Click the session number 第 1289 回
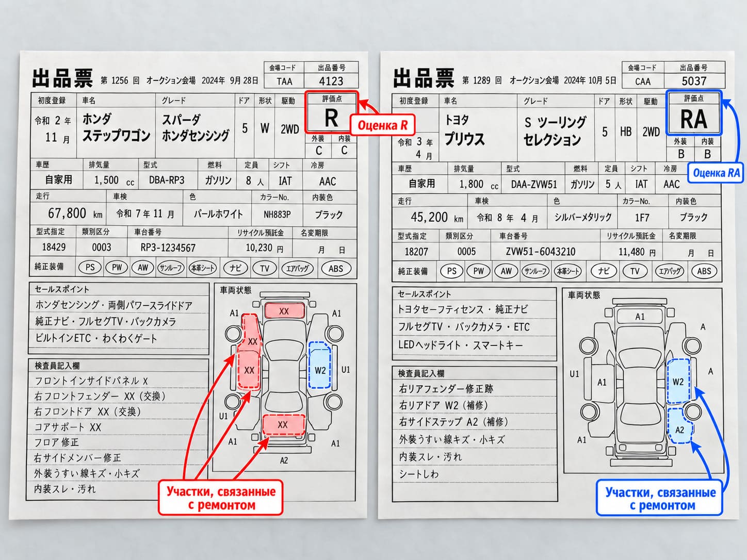Screen dimensions: 747x560 tap(482, 80)
